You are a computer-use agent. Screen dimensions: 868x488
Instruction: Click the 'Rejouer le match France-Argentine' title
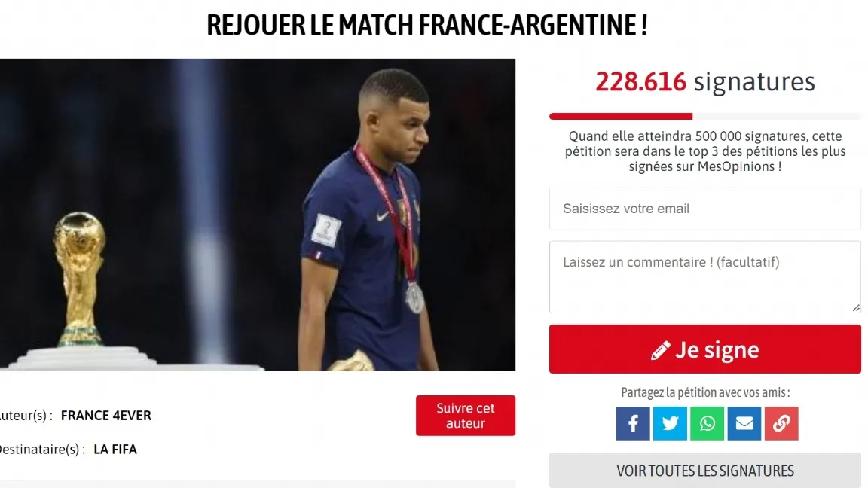click(x=426, y=25)
